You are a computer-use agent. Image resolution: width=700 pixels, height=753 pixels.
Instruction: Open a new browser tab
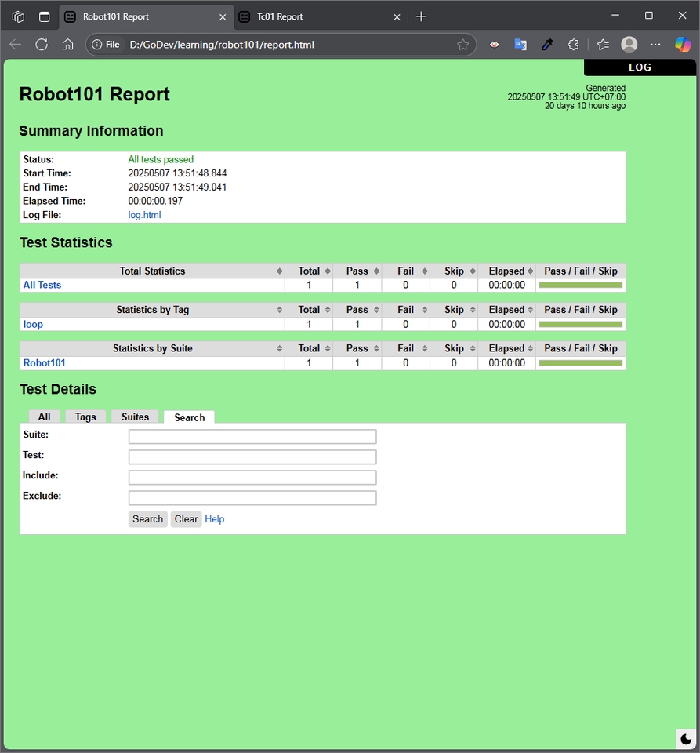pyautogui.click(x=421, y=16)
